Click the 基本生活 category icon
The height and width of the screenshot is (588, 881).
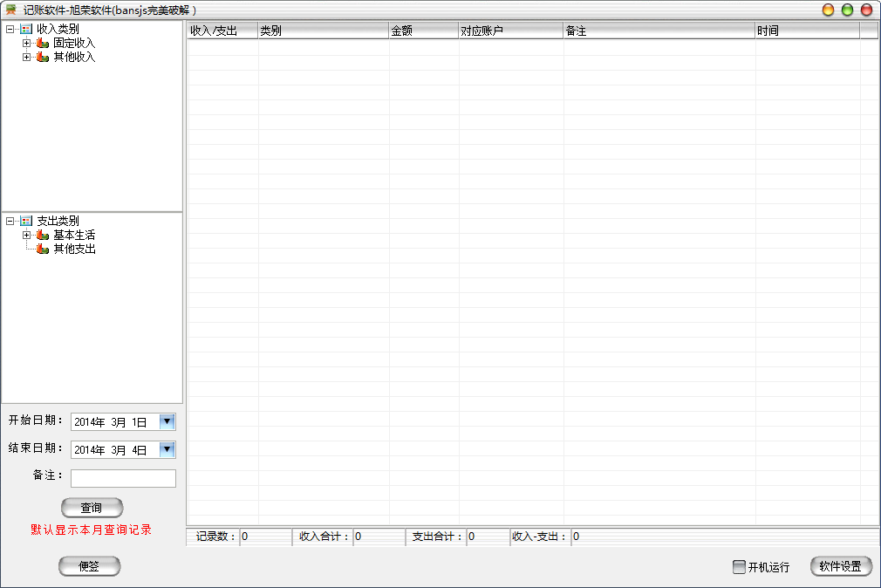[43, 235]
